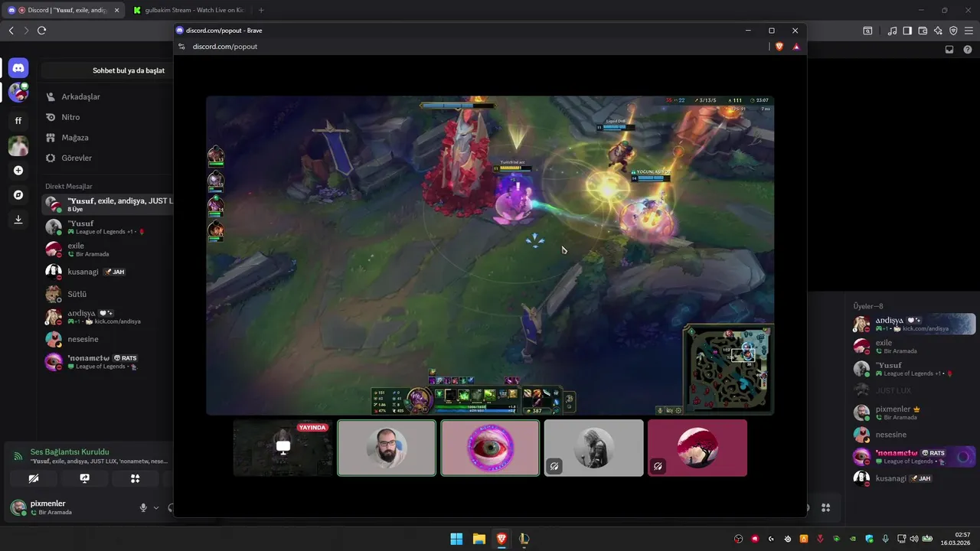This screenshot has width=980, height=551.
Task: Open the Mağaza (Shop) page
Action: [x=107, y=138]
